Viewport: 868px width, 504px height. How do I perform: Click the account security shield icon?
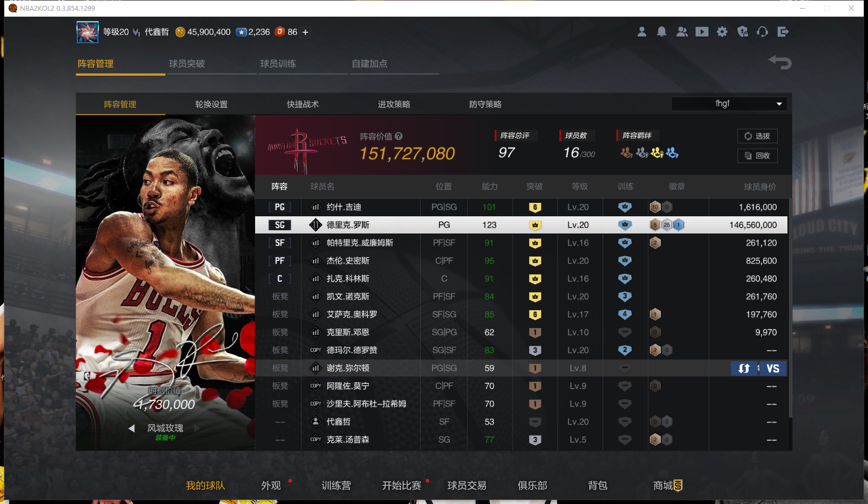743,32
